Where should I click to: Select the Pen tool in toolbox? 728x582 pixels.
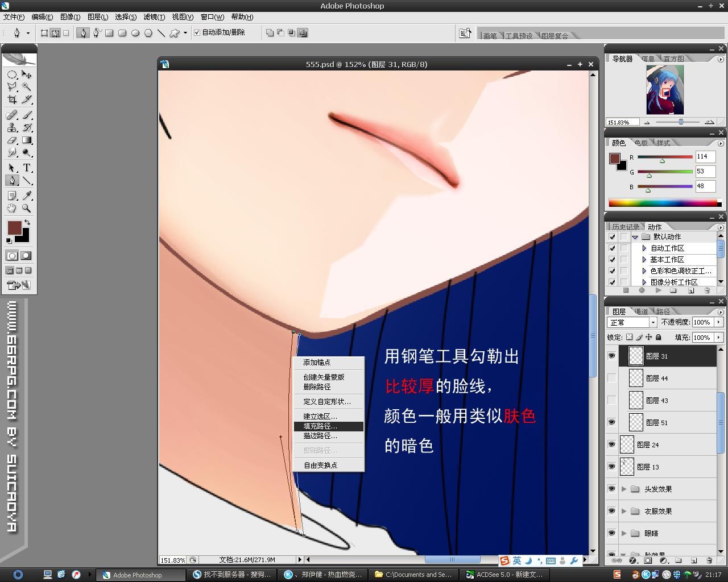coord(12,181)
